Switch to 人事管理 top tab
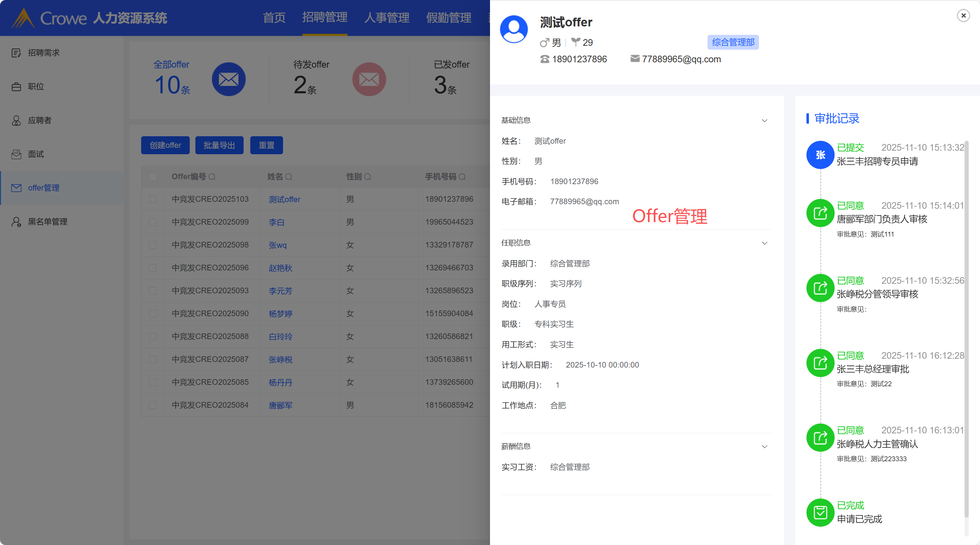This screenshot has height=545, width=980. point(387,18)
